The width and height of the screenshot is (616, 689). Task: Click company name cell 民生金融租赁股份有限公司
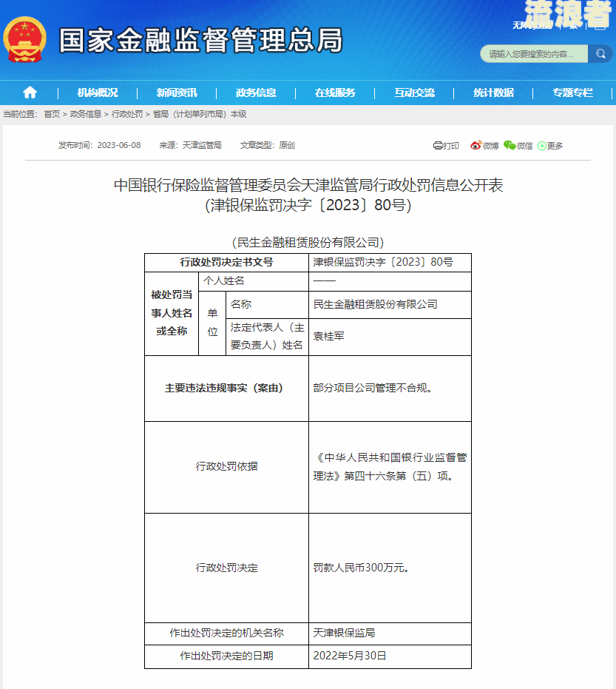click(x=390, y=304)
